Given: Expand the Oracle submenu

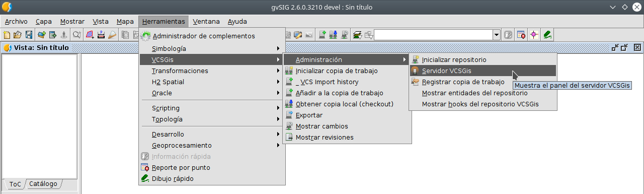Looking at the screenshot, I should point(212,93).
